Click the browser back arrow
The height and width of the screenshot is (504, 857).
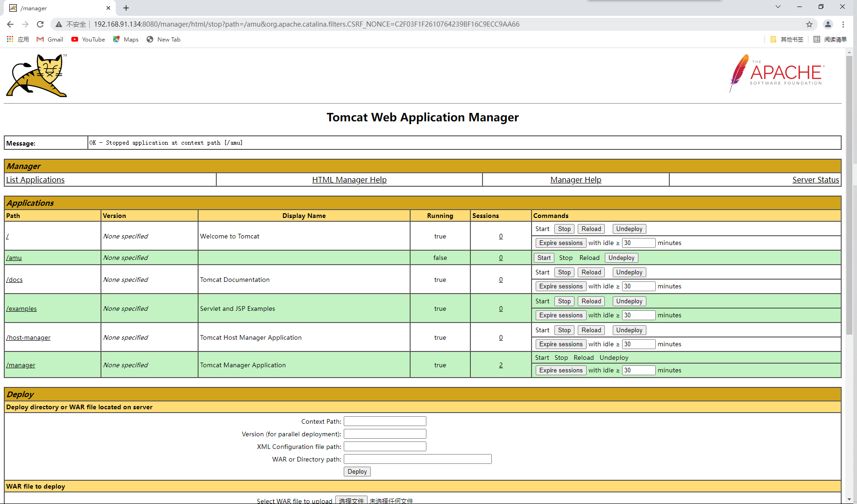(10, 24)
